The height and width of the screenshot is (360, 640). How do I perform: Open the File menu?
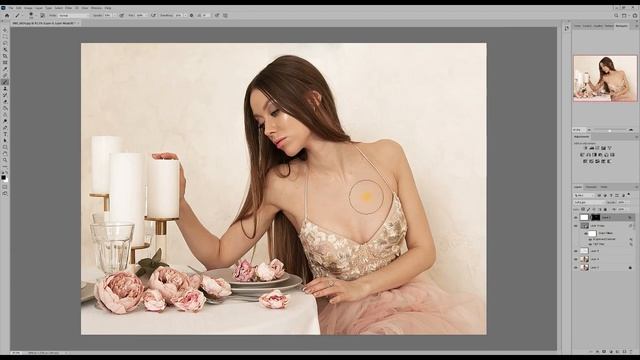pyautogui.click(x=11, y=8)
